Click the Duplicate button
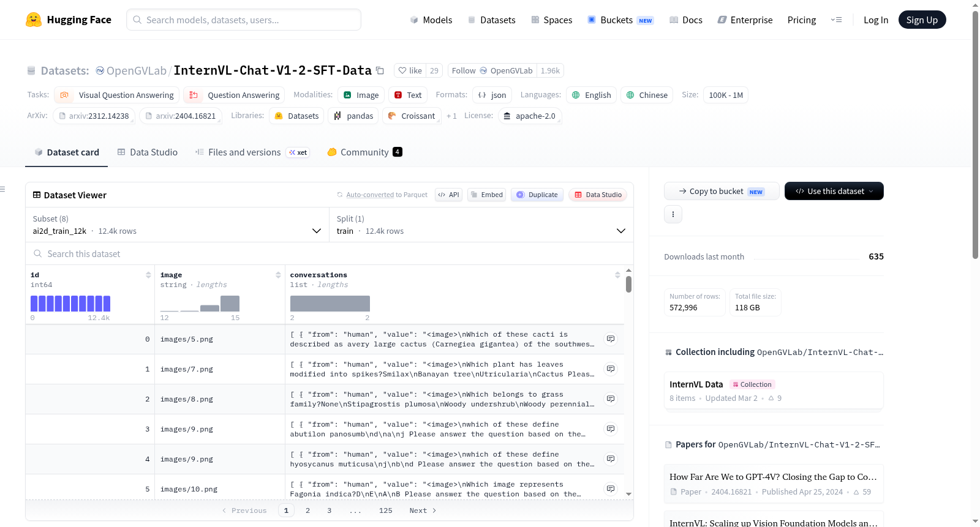The height and width of the screenshot is (527, 980). pos(537,195)
